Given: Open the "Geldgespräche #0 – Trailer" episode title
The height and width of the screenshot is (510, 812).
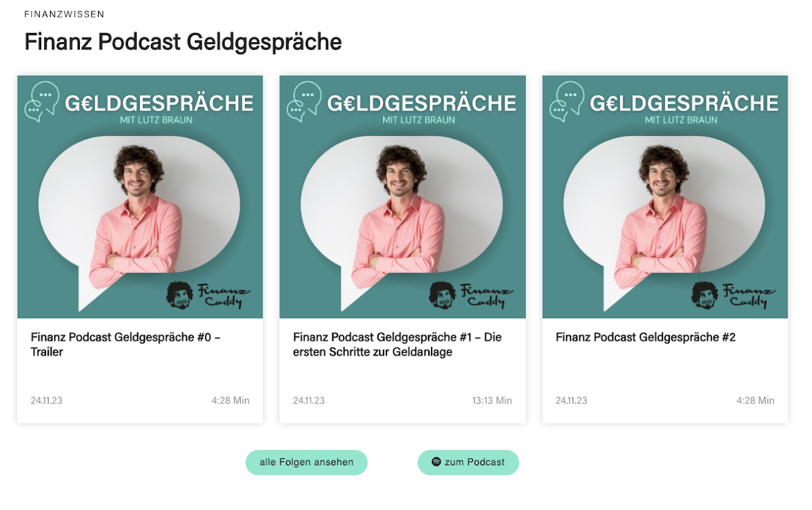Looking at the screenshot, I should 125,344.
